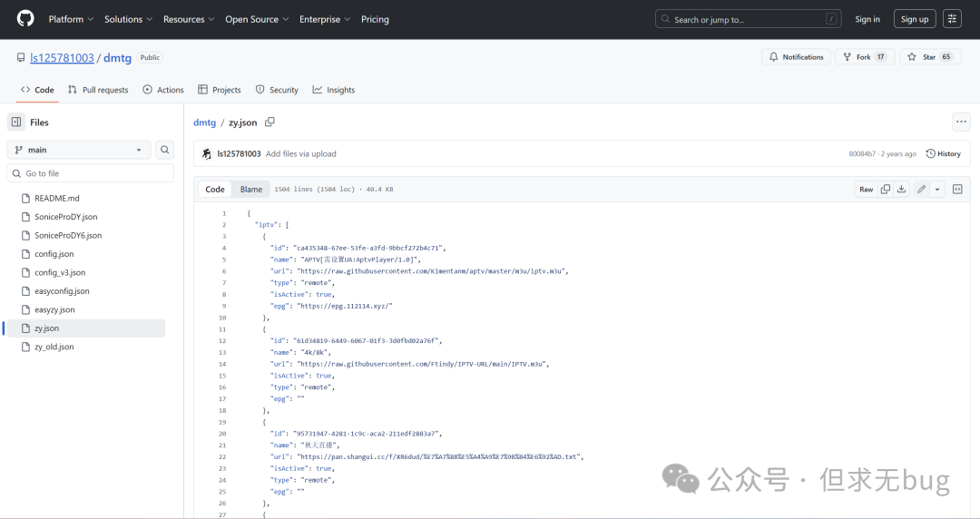The height and width of the screenshot is (519, 980).
Task: Download the raw file icon
Action: click(901, 190)
